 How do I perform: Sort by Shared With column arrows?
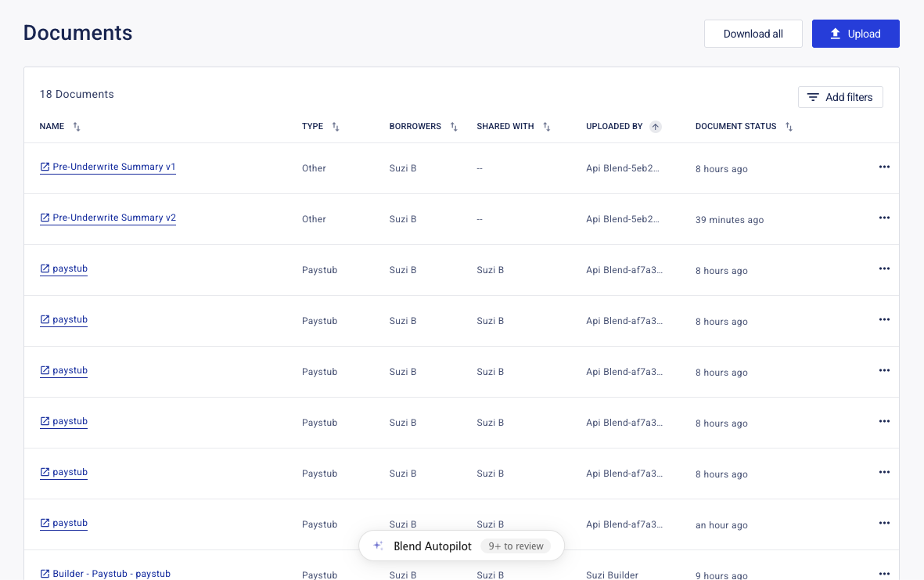click(x=547, y=127)
